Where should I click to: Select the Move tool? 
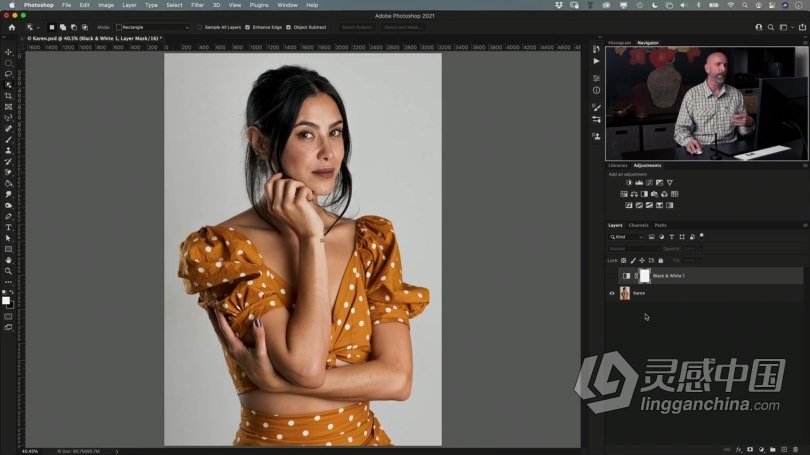click(x=8, y=52)
